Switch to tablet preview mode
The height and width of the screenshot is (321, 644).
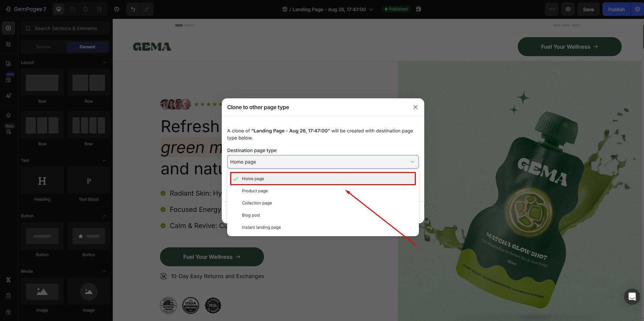point(72,9)
